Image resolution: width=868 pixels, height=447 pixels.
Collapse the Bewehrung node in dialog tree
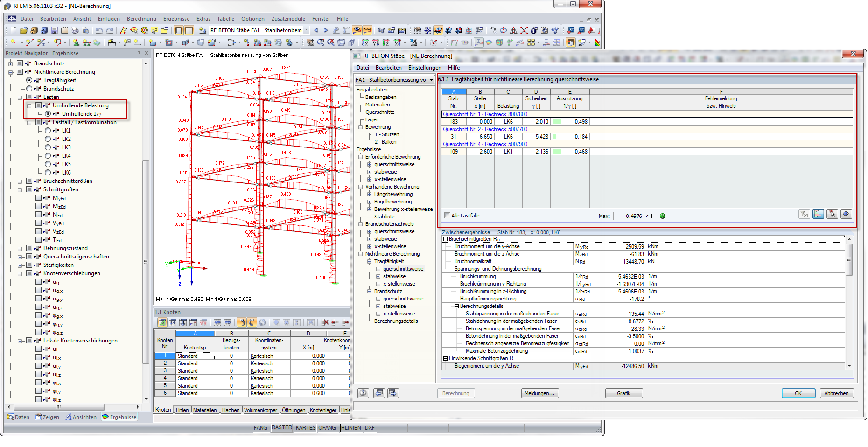pyautogui.click(x=360, y=127)
